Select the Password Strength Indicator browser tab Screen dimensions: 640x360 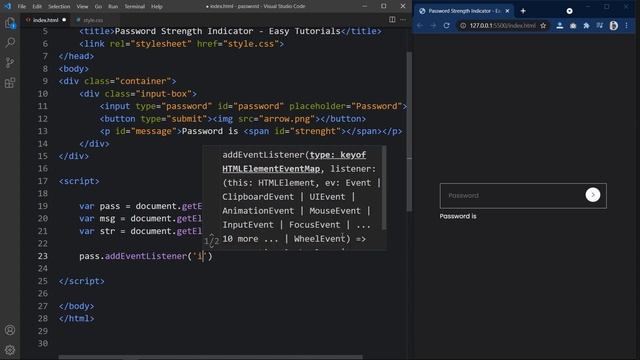coord(464,11)
